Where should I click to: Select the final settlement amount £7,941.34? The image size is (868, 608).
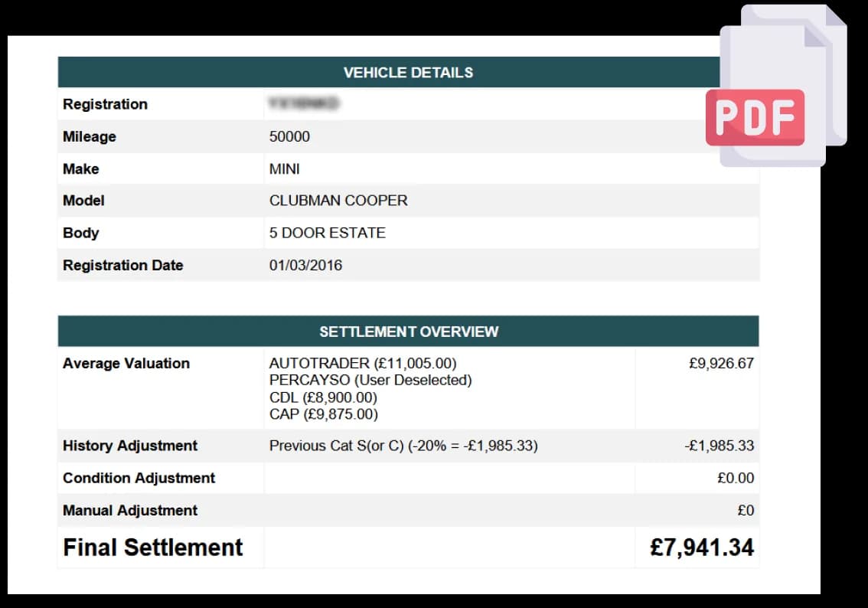tap(702, 548)
